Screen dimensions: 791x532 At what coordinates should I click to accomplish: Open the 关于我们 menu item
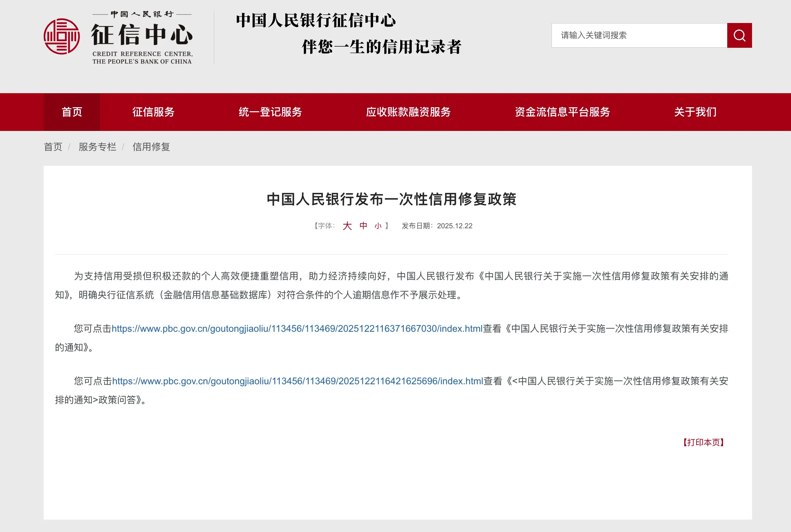[x=695, y=112]
